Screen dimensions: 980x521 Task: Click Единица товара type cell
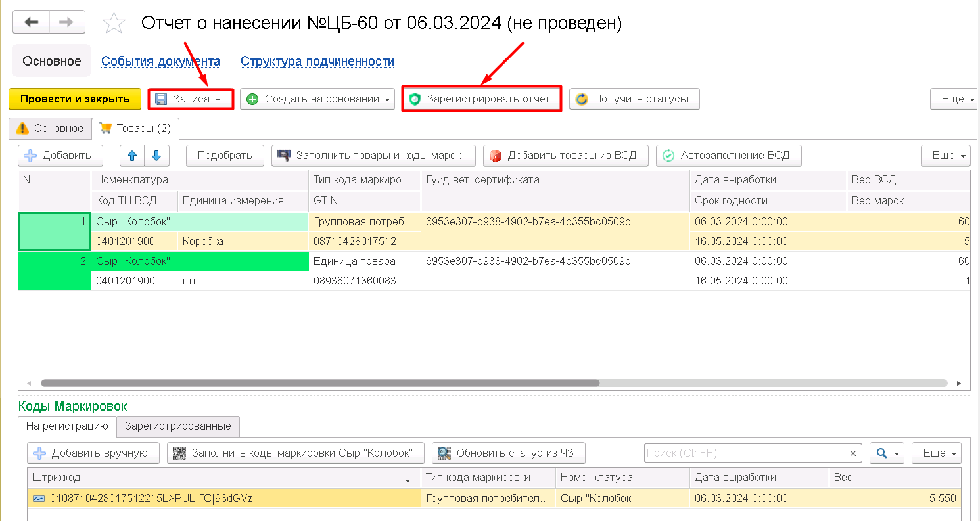(x=365, y=261)
